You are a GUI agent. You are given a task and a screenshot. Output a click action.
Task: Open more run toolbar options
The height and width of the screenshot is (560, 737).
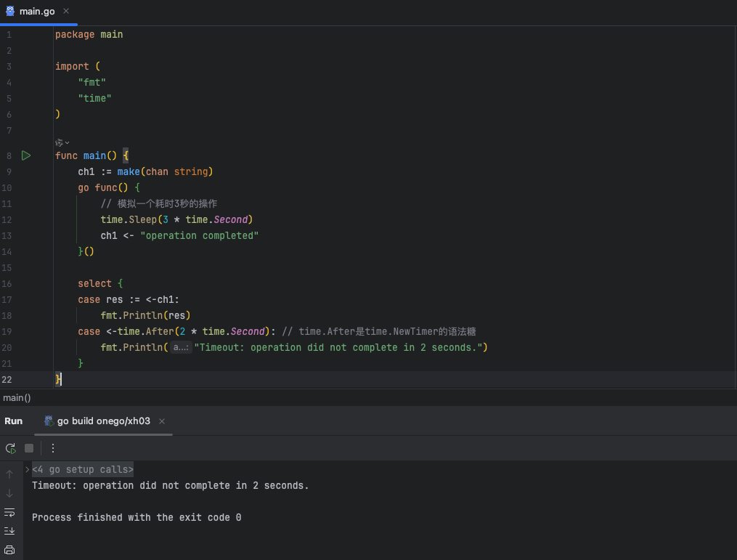[x=52, y=448]
